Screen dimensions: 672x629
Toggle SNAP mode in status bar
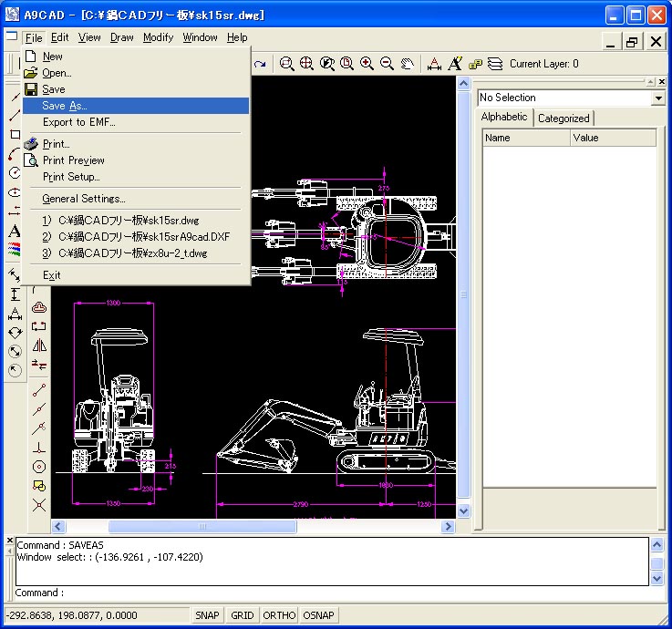(x=207, y=615)
